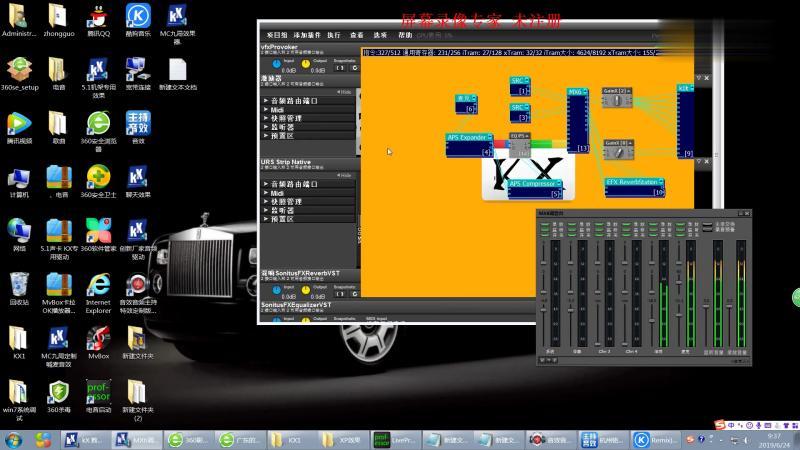Image resolution: width=800 pixels, height=450 pixels.
Task: Open Internet Explorer desktop icon
Action: click(98, 293)
